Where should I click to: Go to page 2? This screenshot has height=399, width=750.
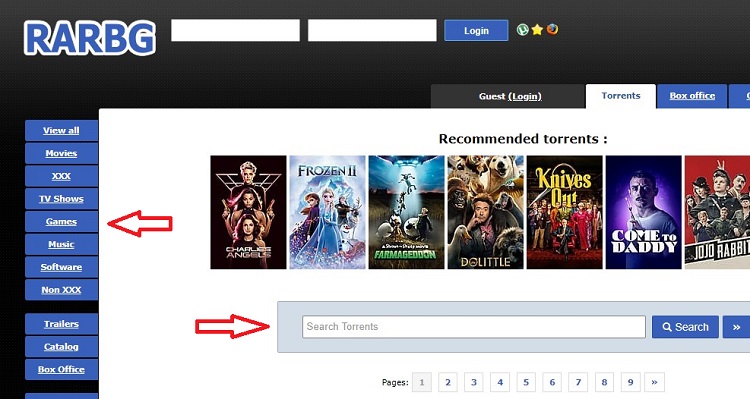click(x=448, y=382)
